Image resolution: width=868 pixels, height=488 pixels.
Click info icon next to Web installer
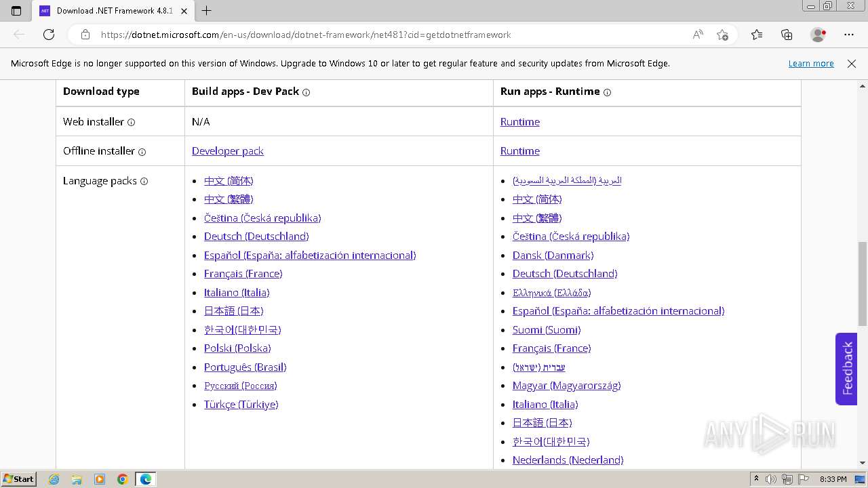[x=132, y=123]
